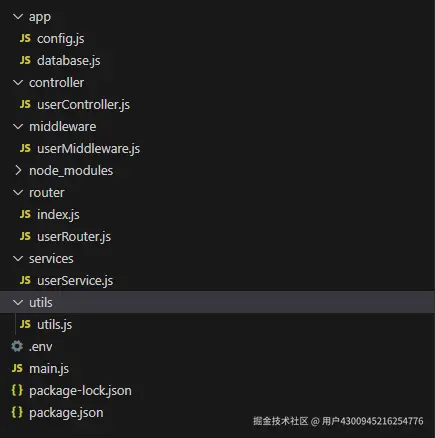The width and height of the screenshot is (435, 438).
Task: Collapse the utils folder chevron
Action: 18,302
